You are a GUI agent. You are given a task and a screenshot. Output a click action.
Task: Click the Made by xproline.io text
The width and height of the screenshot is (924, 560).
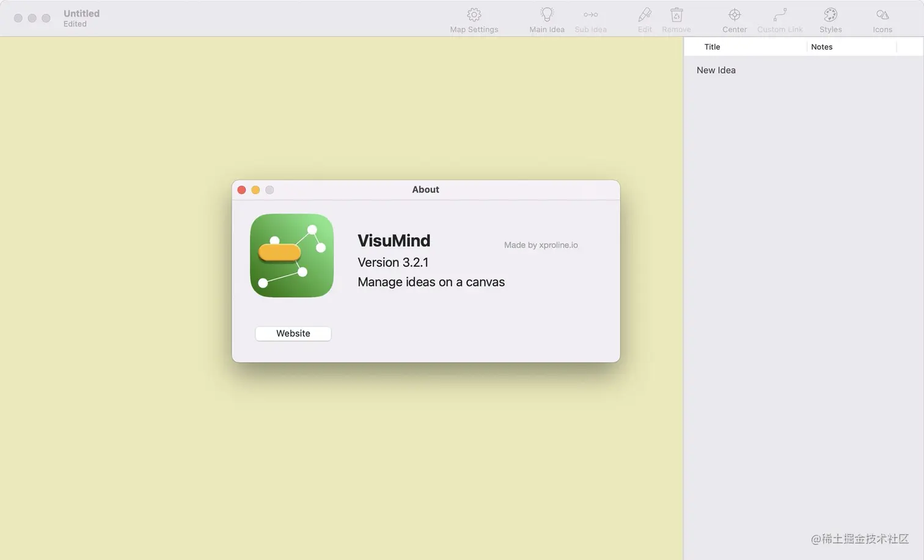541,245
